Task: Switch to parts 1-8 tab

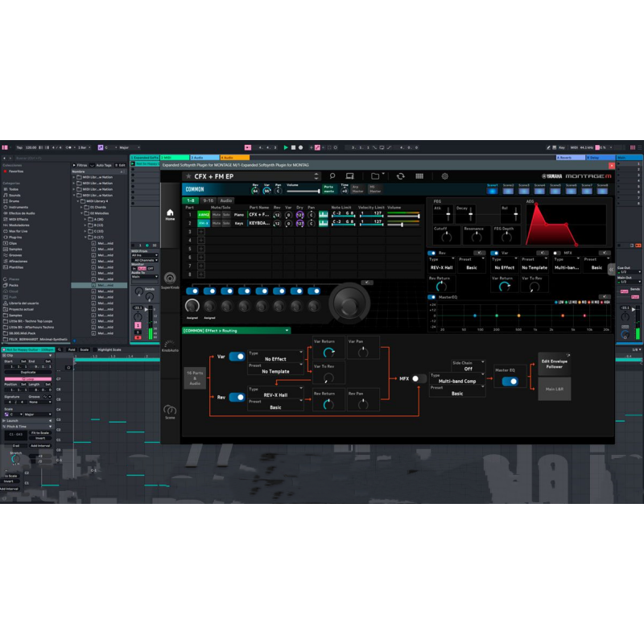Action: [191, 200]
